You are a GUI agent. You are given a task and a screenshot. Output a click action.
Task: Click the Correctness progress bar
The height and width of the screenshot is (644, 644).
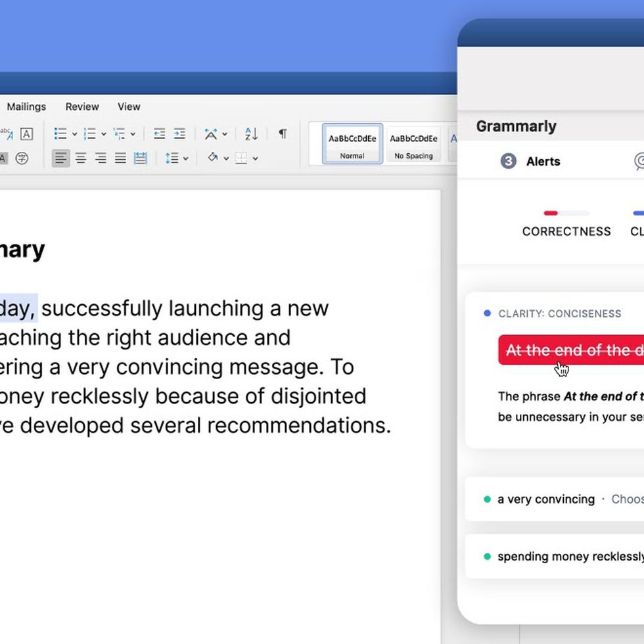click(566, 213)
